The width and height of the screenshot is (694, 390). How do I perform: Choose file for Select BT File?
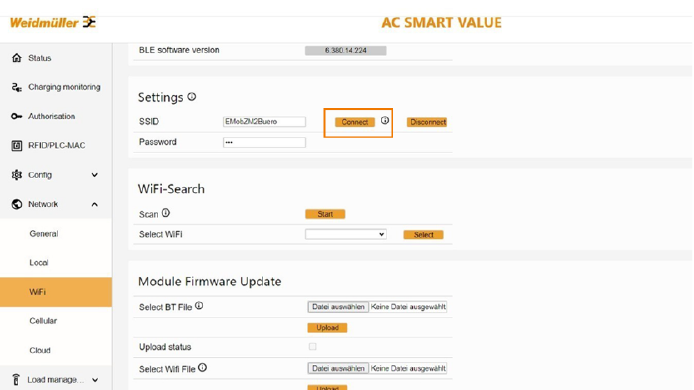[338, 307]
